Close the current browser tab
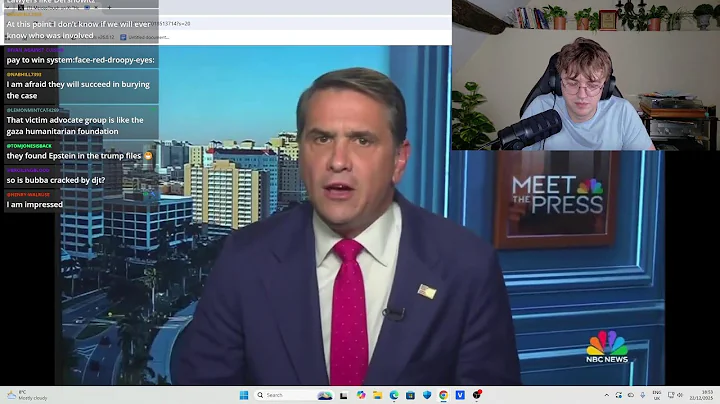The width and height of the screenshot is (720, 404). tap(96, 7)
